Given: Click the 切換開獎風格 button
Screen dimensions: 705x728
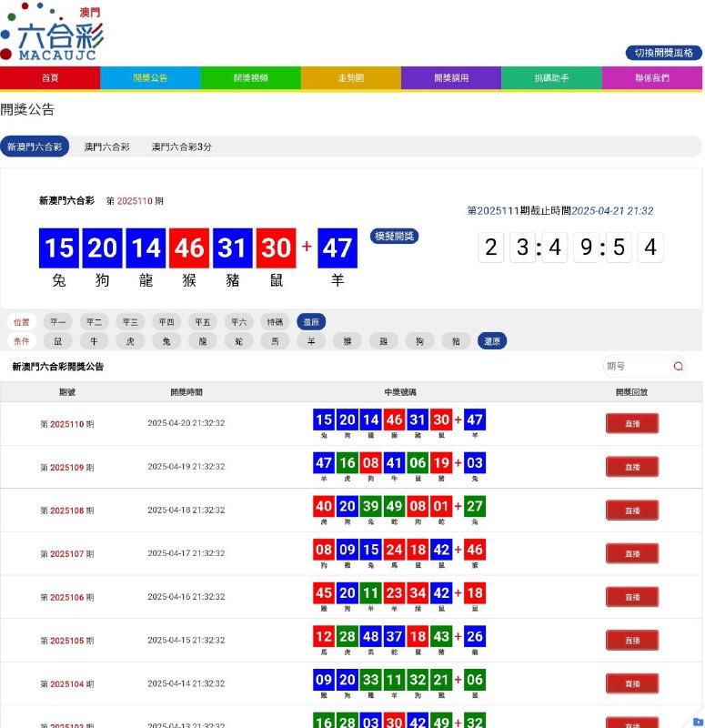Looking at the screenshot, I should (664, 53).
